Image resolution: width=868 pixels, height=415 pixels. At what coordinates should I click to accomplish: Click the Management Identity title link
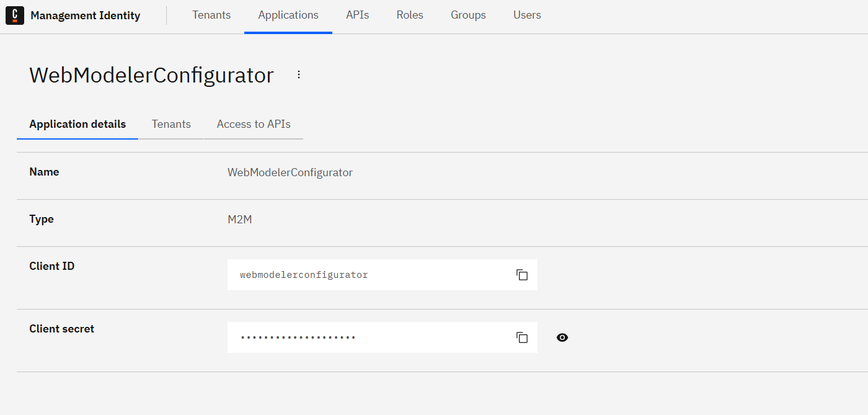[x=86, y=16]
